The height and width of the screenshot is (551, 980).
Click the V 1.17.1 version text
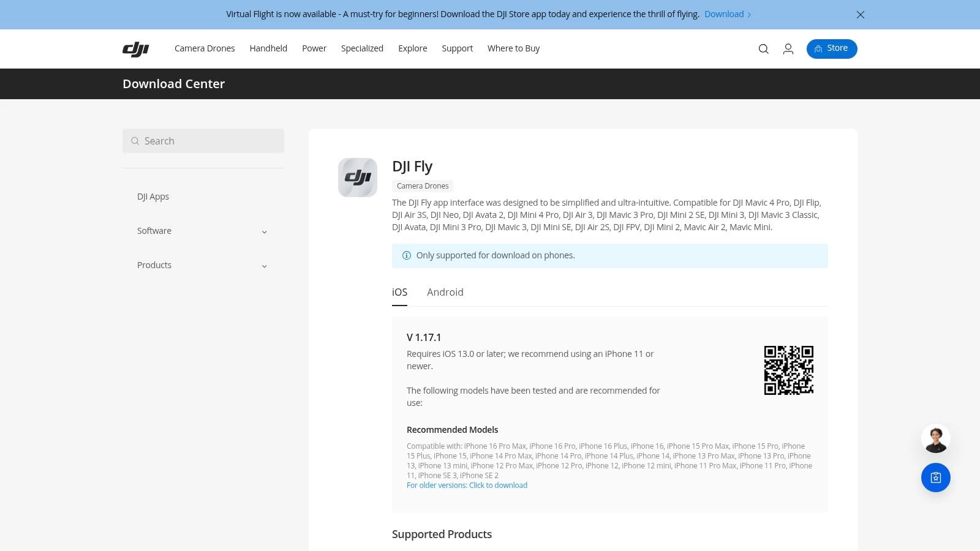pos(424,337)
